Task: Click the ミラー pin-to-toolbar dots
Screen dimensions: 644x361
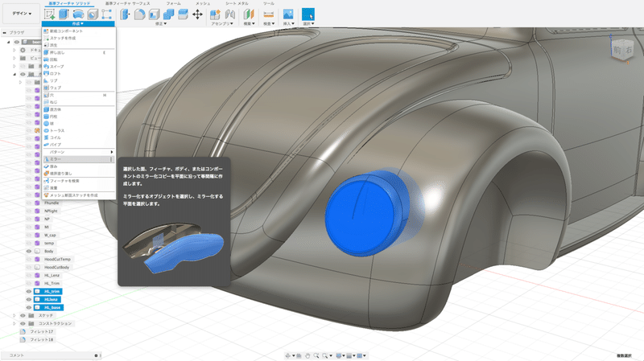Action: coord(111,159)
